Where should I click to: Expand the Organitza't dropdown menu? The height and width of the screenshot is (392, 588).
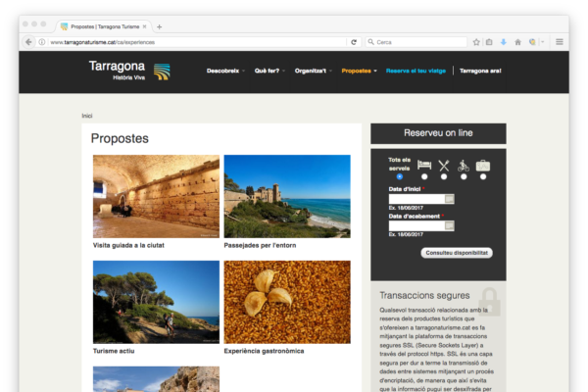click(314, 71)
